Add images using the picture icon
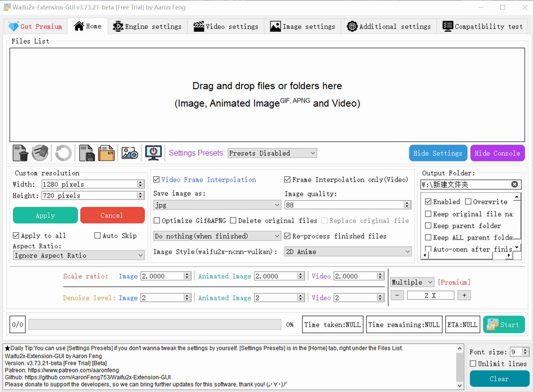The height and width of the screenshot is (392, 533). pyautogui.click(x=130, y=153)
